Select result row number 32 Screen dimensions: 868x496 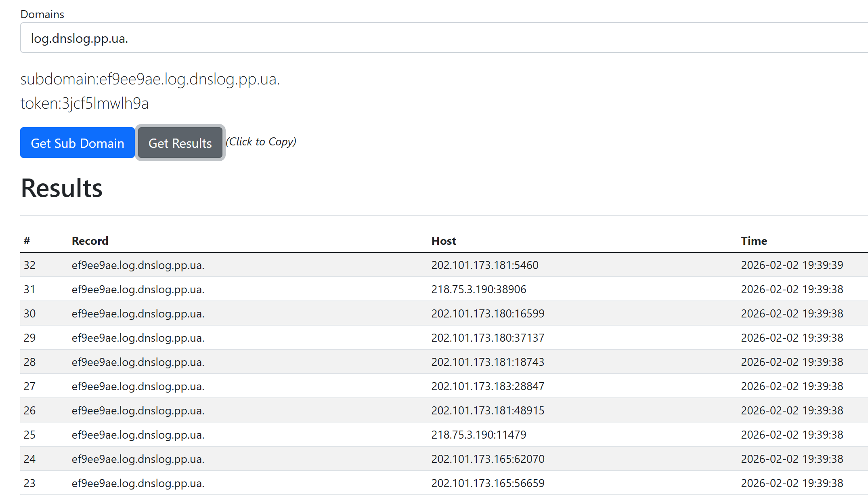click(29, 265)
